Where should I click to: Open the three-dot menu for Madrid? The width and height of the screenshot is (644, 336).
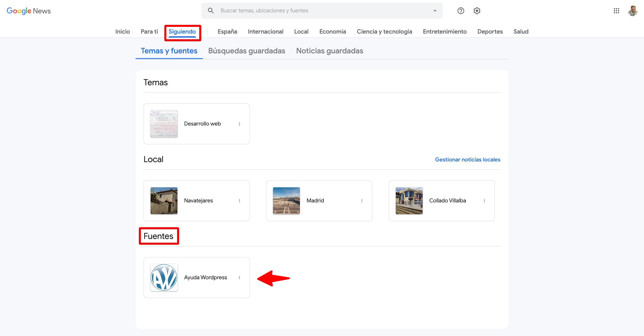[362, 201]
